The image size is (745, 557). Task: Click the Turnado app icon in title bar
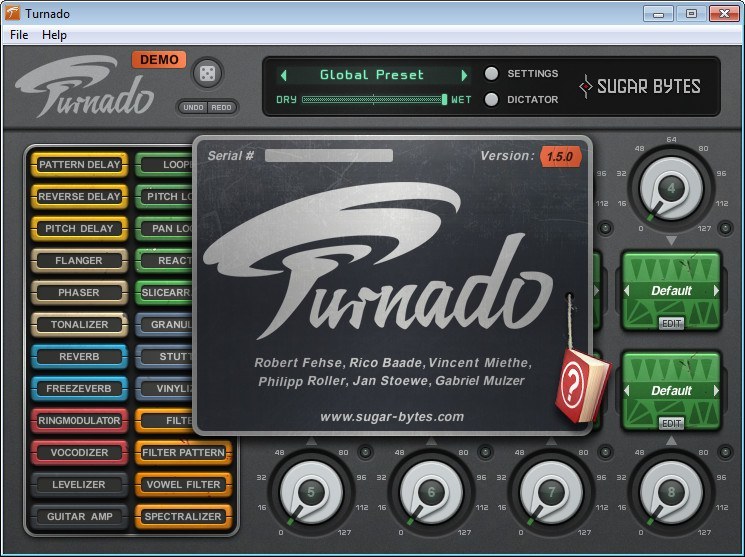[12, 13]
